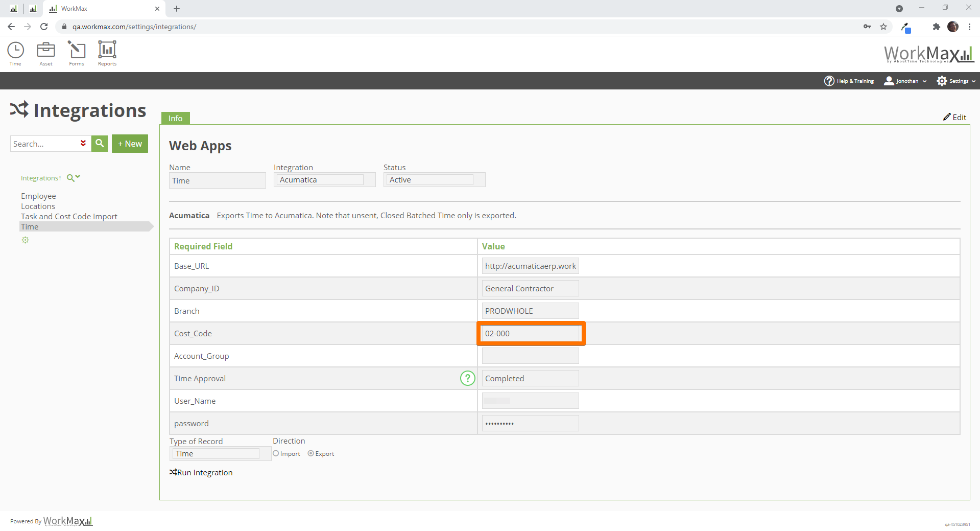
Task: Expand the Settings dropdown chevron
Action: [973, 81]
